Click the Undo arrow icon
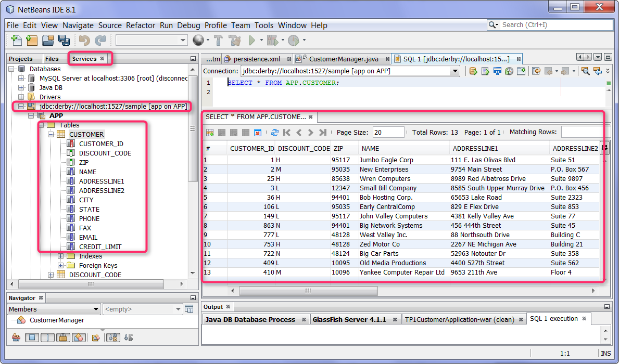Viewport: 619px width, 364px height. pyautogui.click(x=84, y=40)
